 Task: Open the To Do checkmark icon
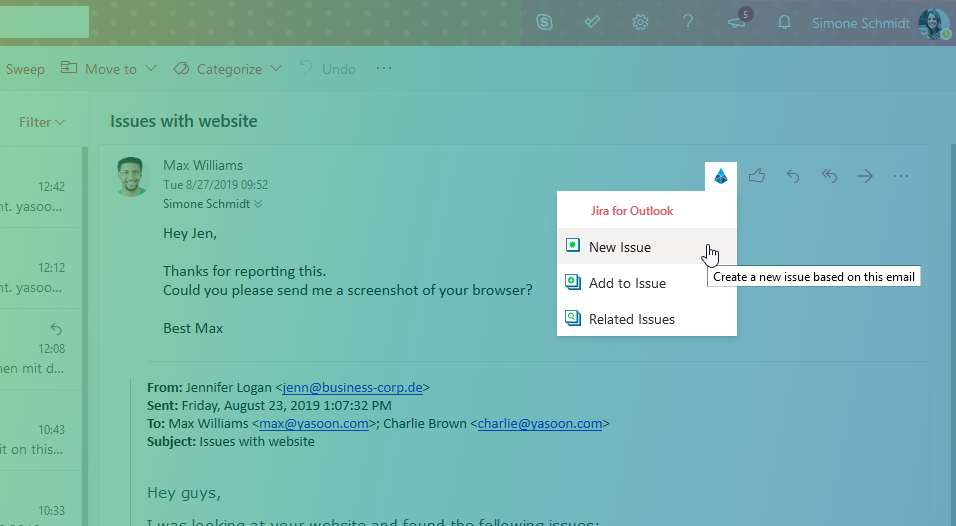click(593, 22)
